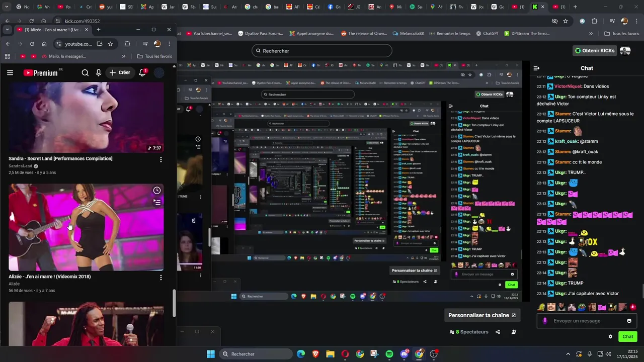Viewport: 644px width, 362px height.
Task: Open the chat emoji picker
Action: click(x=629, y=321)
